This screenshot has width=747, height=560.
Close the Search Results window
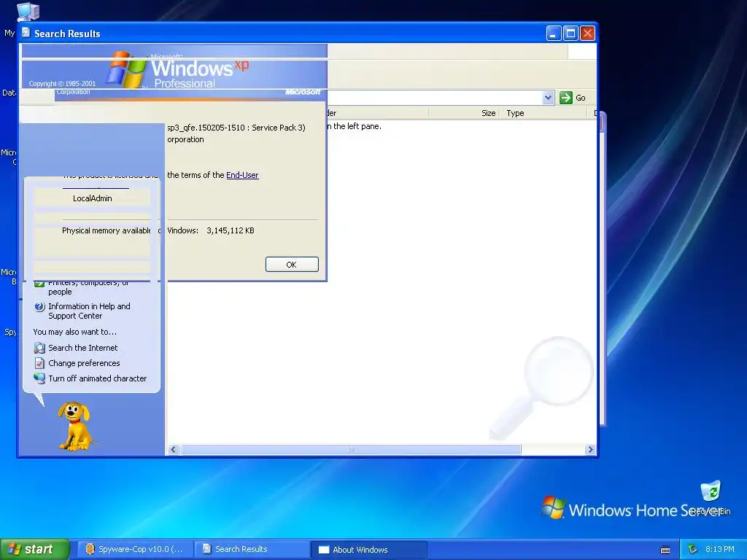coord(587,34)
